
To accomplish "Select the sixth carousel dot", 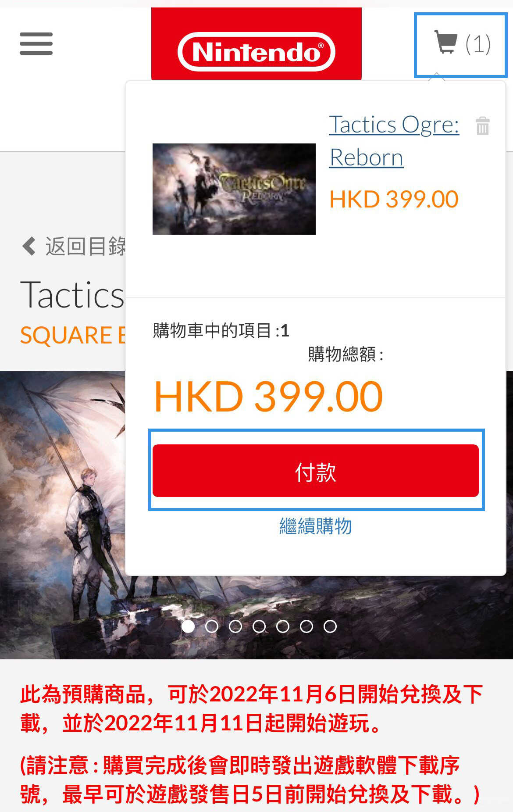I will (x=306, y=626).
